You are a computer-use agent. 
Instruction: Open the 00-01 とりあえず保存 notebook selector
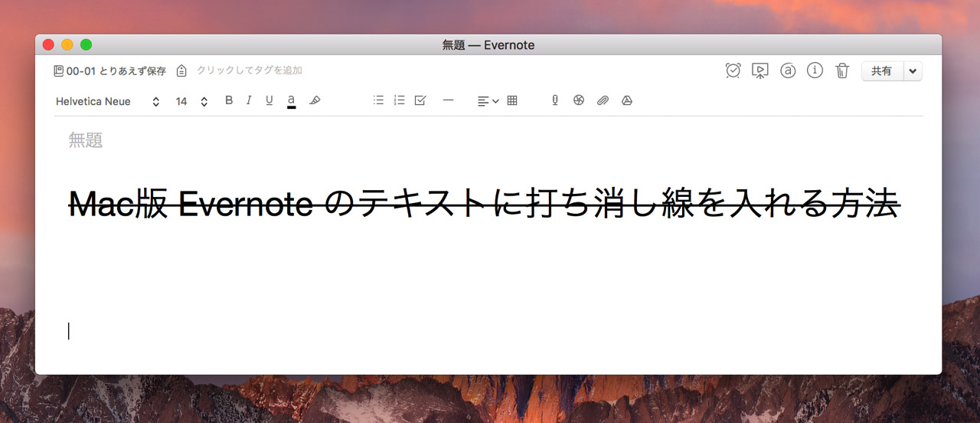pyautogui.click(x=109, y=70)
